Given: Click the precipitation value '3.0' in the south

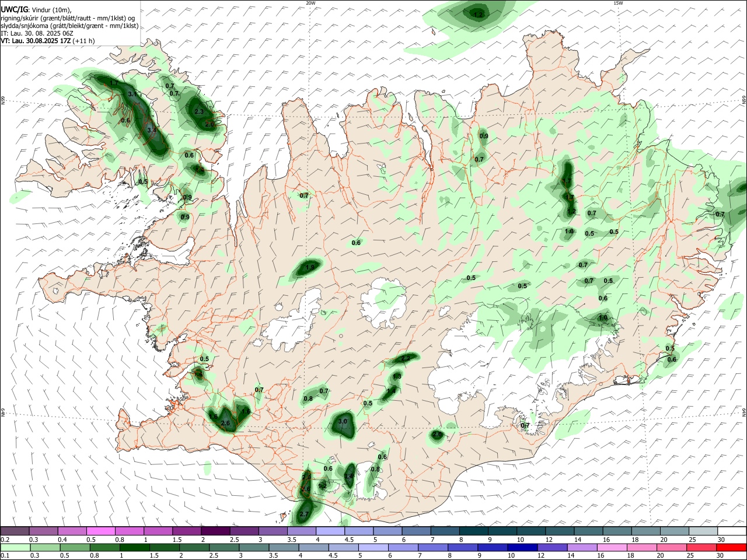Looking at the screenshot, I should pos(343,421).
